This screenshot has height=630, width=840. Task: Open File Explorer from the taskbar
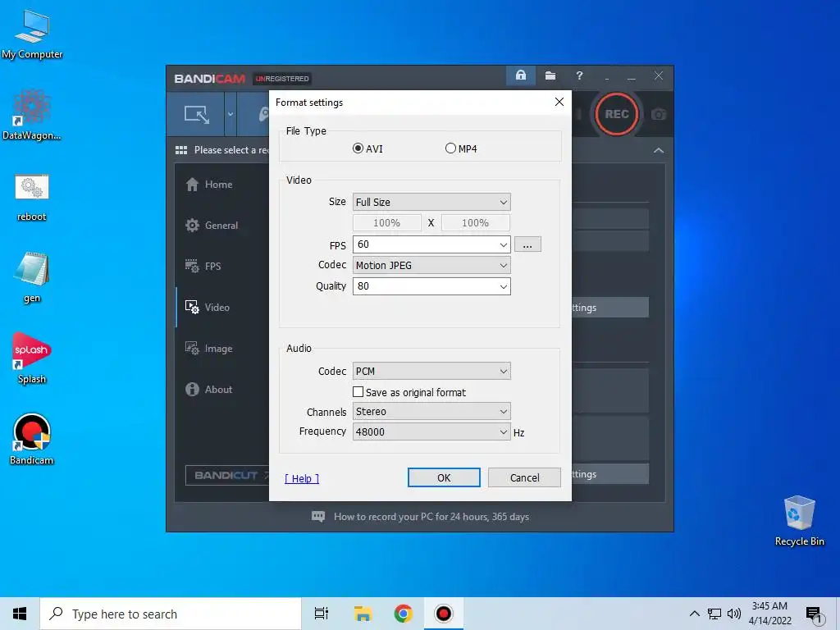(x=363, y=614)
